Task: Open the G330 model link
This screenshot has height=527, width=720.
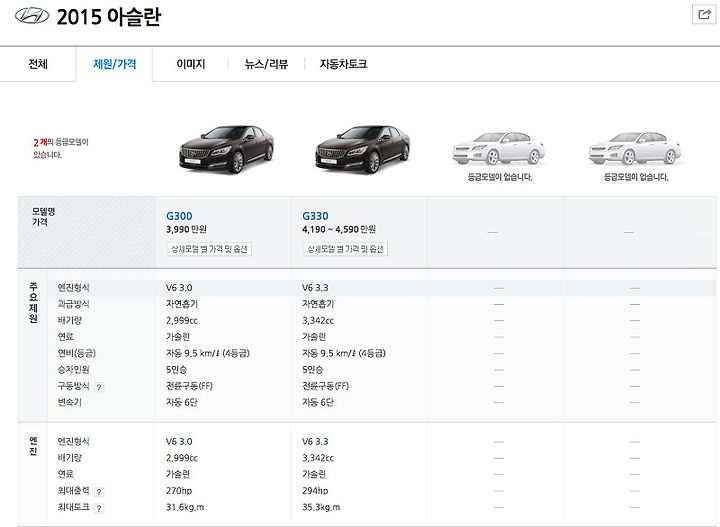Action: point(315,216)
